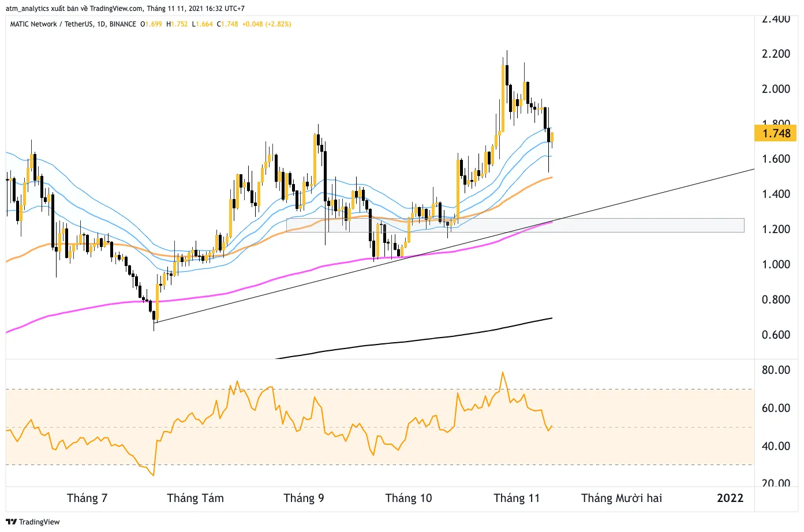Click the 2.200 price axis label
804x532 pixels.
click(776, 54)
